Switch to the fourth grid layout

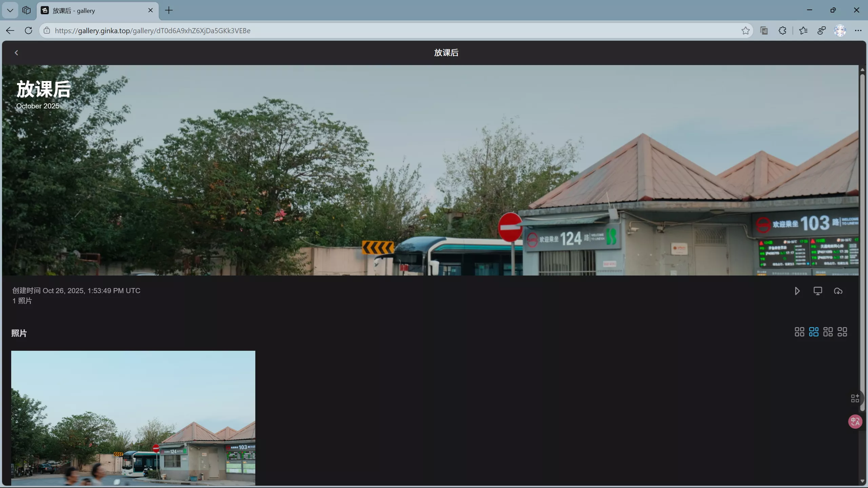click(842, 332)
